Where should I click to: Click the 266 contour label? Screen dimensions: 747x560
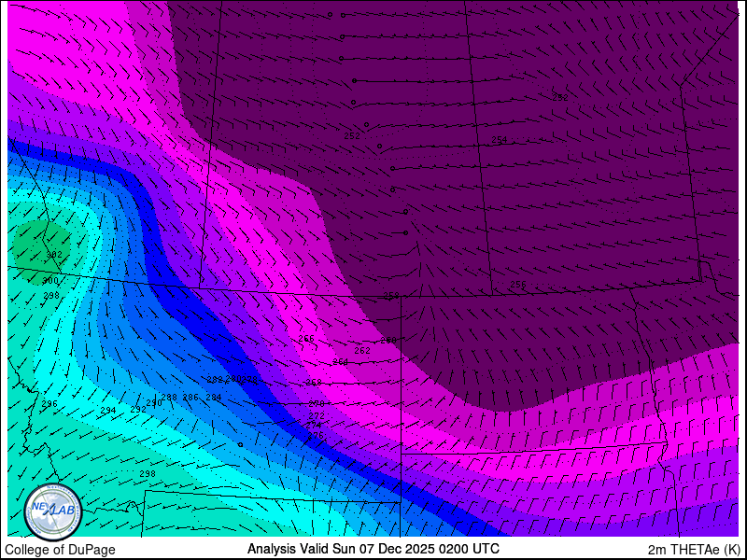pos(306,339)
